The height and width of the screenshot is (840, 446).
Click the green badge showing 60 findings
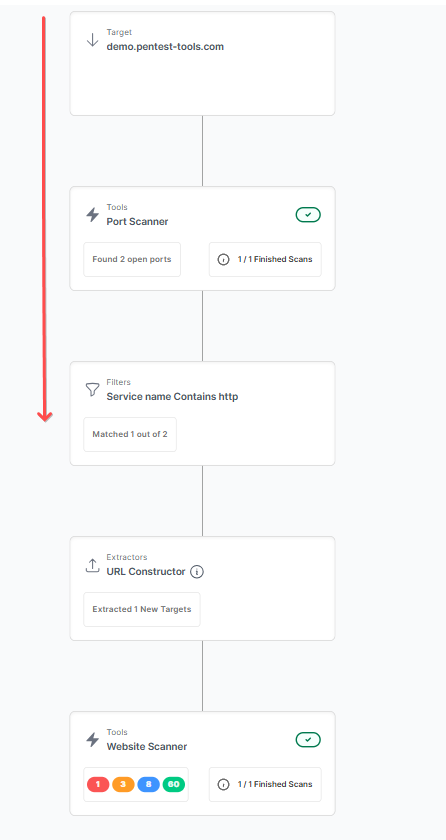point(173,784)
